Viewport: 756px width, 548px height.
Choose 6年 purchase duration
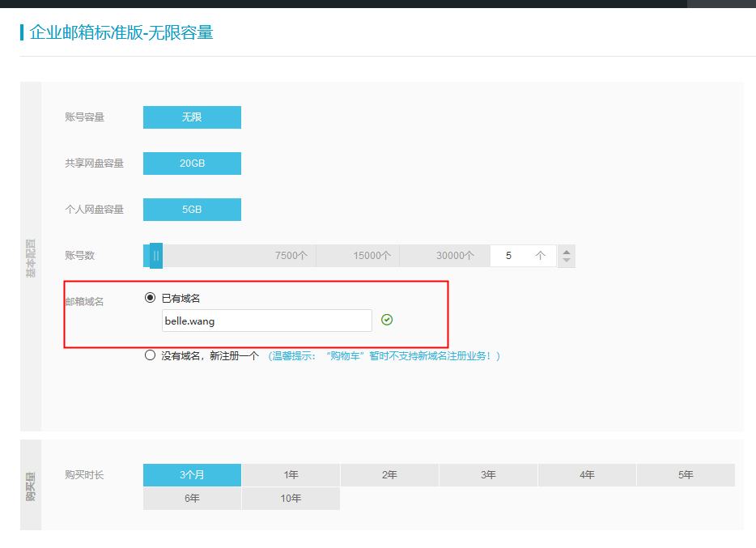pyautogui.click(x=192, y=499)
